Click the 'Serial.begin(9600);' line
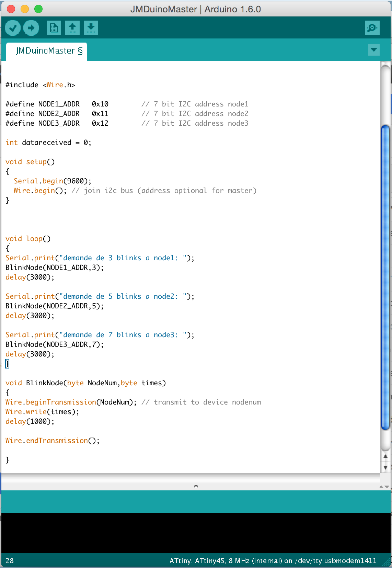The height and width of the screenshot is (568, 392). (x=53, y=181)
